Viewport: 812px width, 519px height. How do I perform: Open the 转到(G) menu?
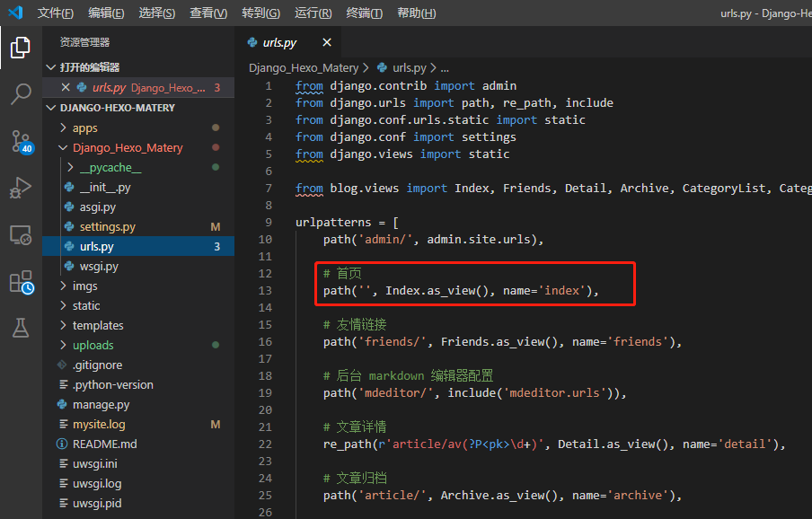tap(261, 13)
